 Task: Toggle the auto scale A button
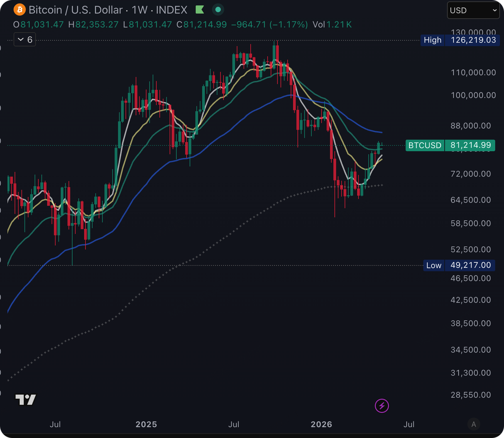pos(474,424)
